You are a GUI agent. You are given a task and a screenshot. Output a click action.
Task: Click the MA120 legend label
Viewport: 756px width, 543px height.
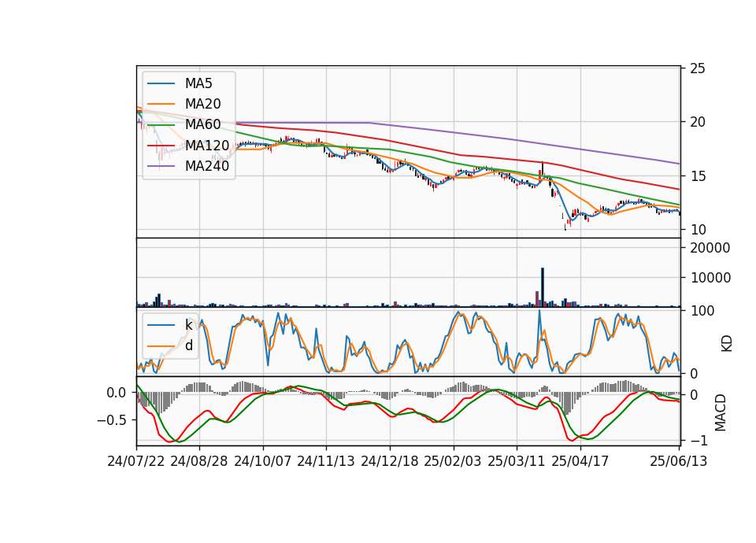click(207, 145)
